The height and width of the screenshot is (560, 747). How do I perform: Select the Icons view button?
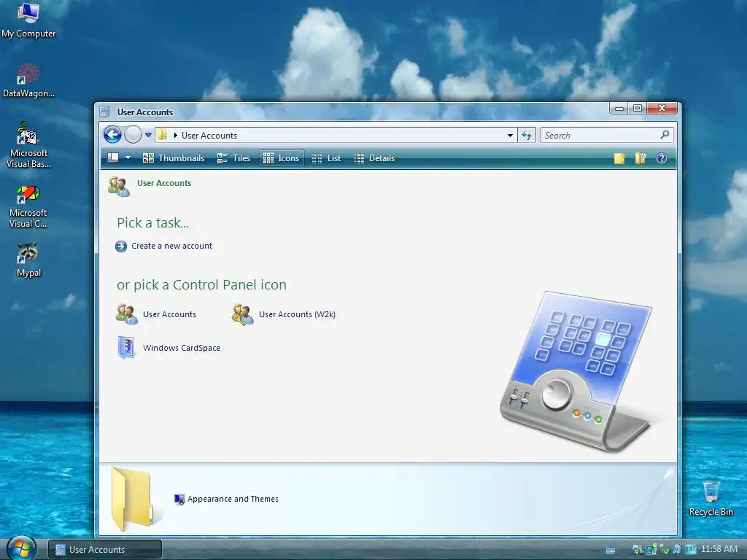[282, 158]
